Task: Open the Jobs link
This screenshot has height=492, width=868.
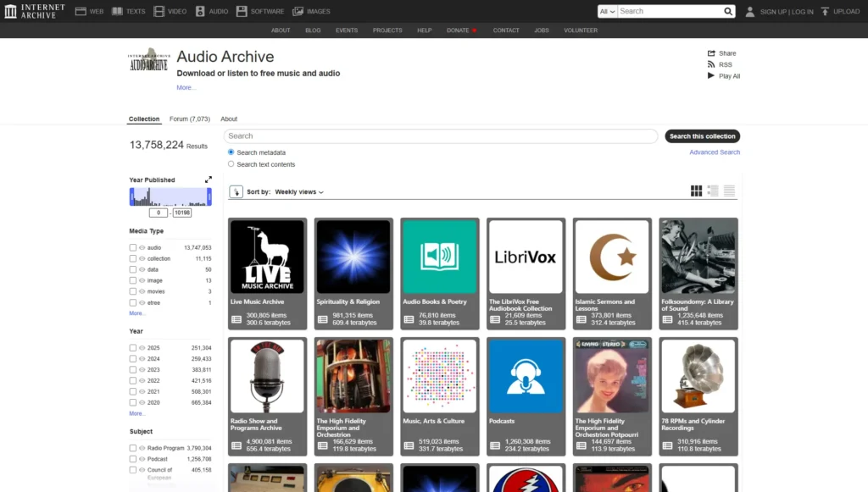Action: click(542, 30)
